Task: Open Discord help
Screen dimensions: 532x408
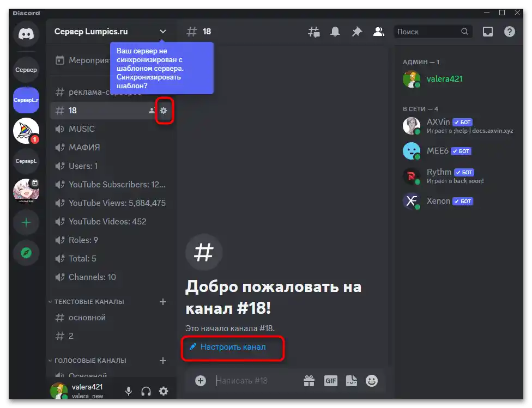Action: pos(509,32)
